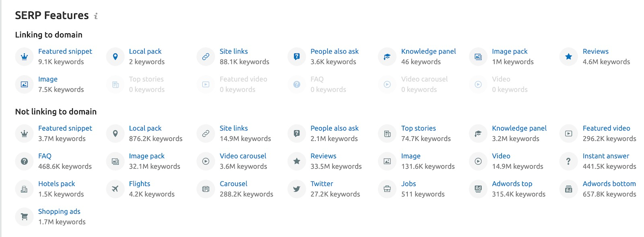Open the Adwords top link
This screenshot has height=237, width=644.
512,184
